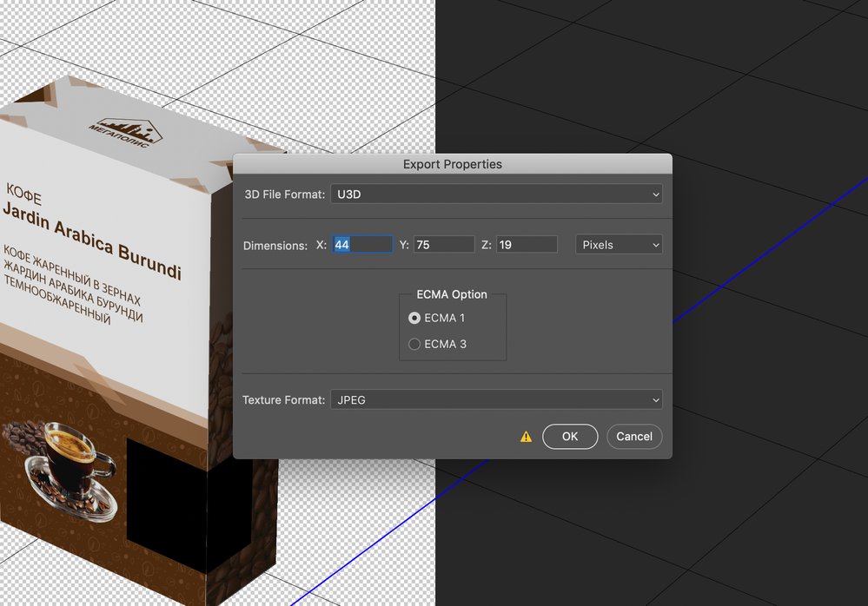Image resolution: width=868 pixels, height=606 pixels.
Task: Click the 3D File Format dropdown arrow
Action: click(657, 194)
